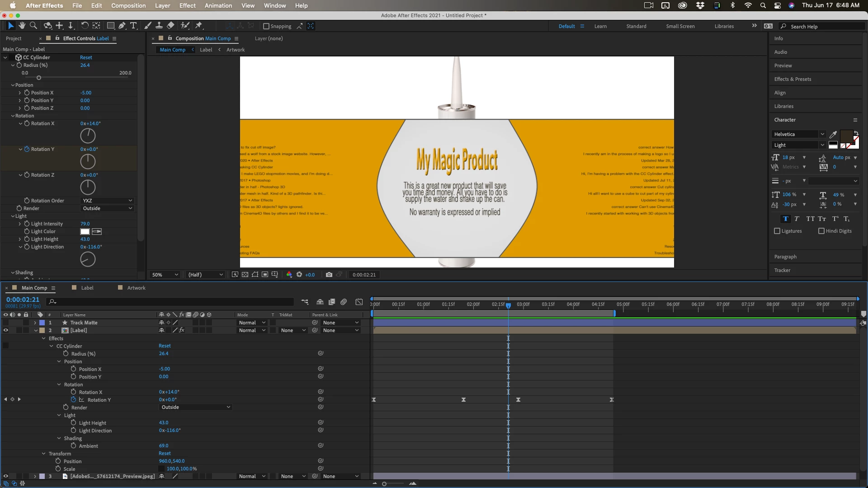Expand the Track Matte layer
Image resolution: width=868 pixels, height=488 pixels.
click(35, 323)
